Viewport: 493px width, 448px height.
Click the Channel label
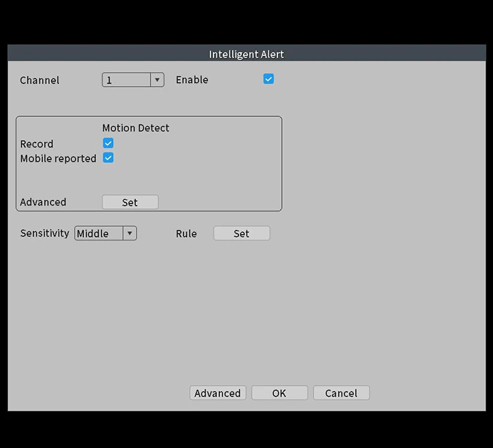pos(39,80)
